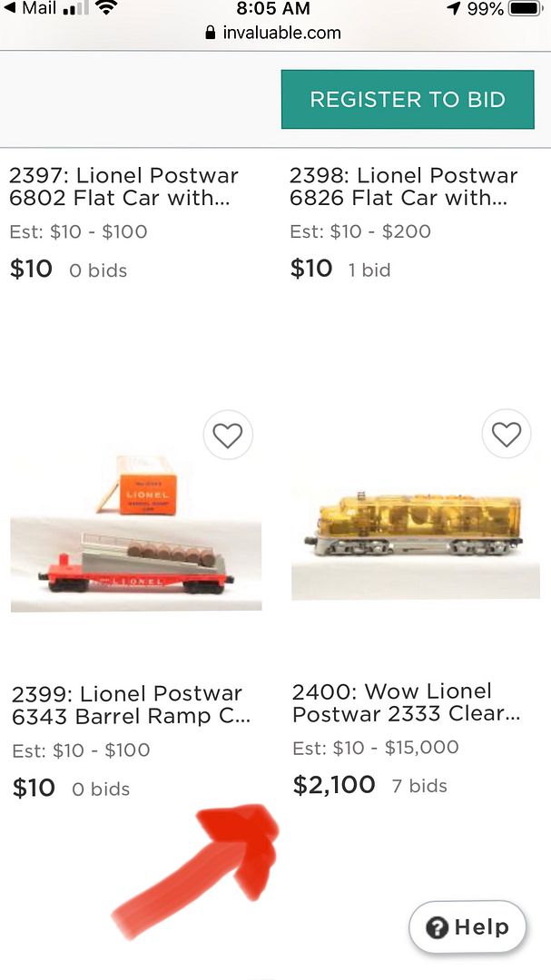
Task: Favorite the Barrel Ramp Car lot heart
Action: (x=227, y=436)
